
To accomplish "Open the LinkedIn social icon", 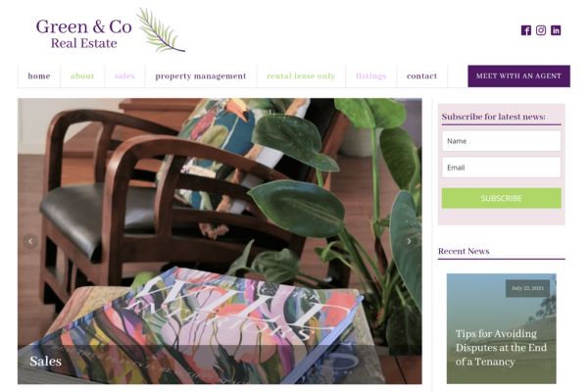I will pos(556,30).
